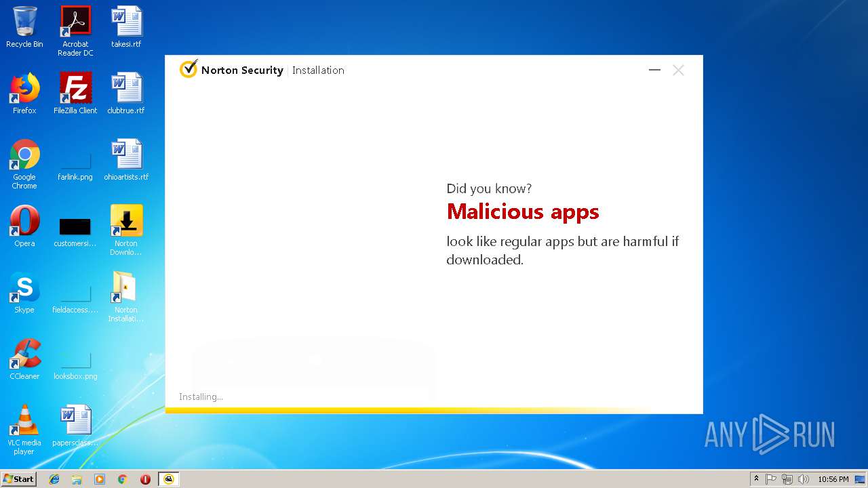The image size is (868, 488).
Task: Click the 'Installing...' status text
Action: click(201, 396)
